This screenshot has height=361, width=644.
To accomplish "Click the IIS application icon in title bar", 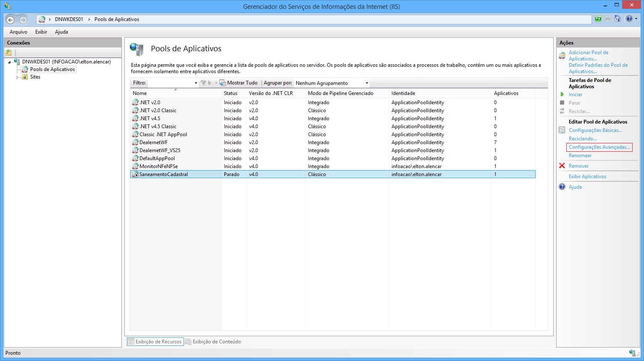I will click(8, 6).
